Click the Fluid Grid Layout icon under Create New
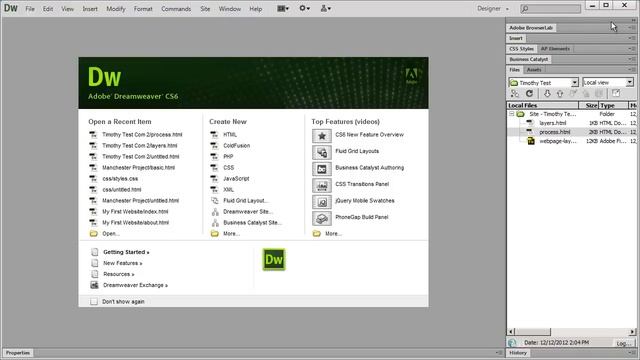The image size is (640, 360). tap(215, 200)
